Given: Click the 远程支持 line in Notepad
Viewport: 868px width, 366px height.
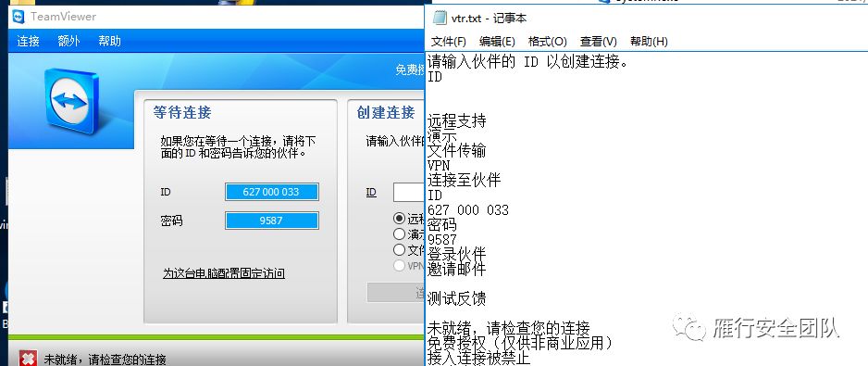Looking at the screenshot, I should point(457,120).
